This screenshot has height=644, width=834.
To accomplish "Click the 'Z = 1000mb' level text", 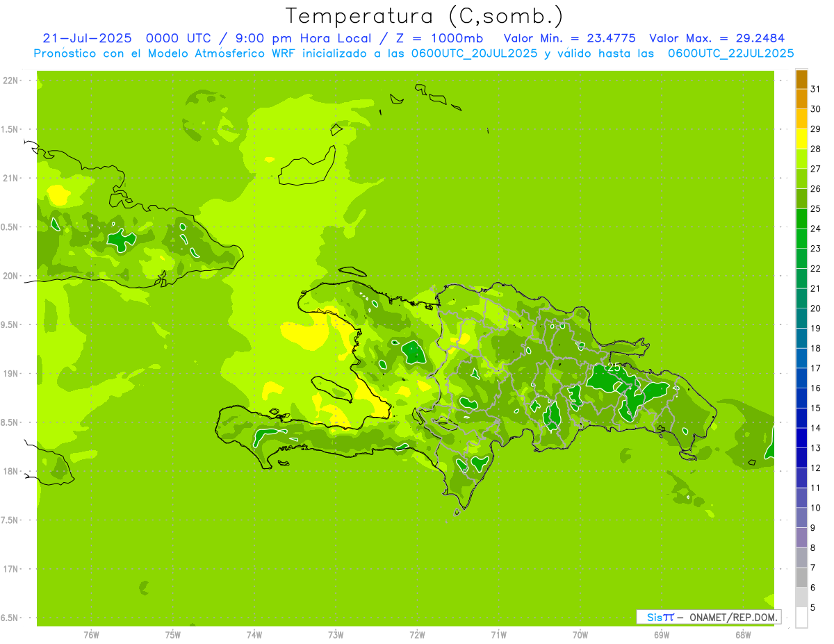I will [x=437, y=38].
